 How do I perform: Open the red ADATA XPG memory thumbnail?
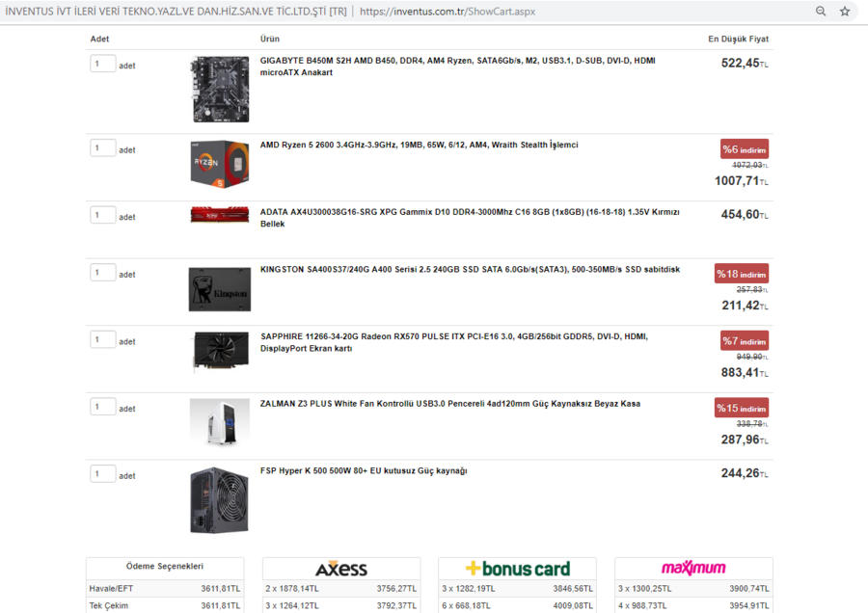tap(220, 215)
